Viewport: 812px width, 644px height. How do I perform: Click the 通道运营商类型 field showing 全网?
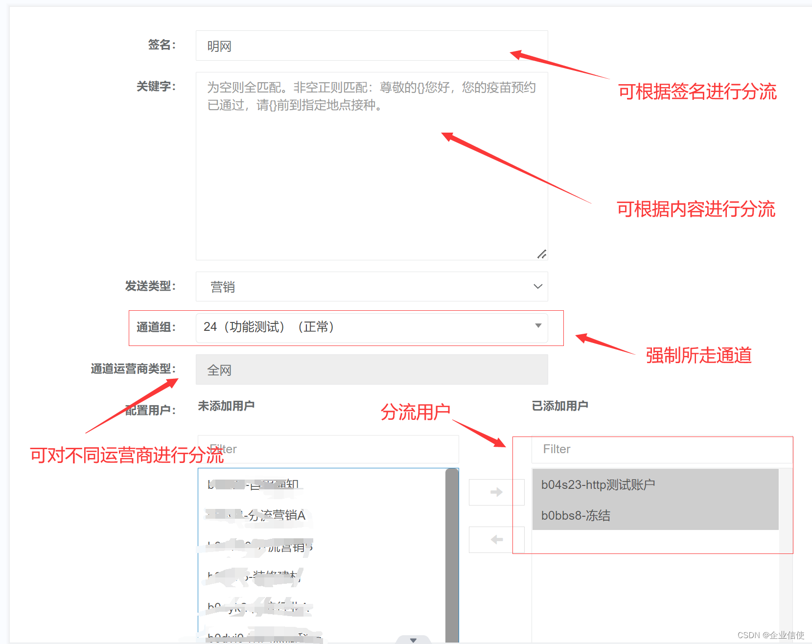[371, 369]
